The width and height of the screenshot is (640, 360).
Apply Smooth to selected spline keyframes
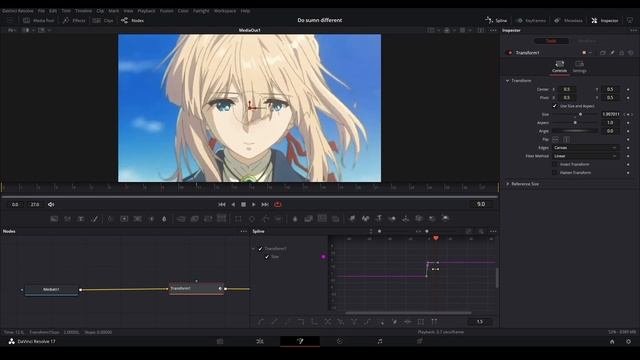(261, 322)
